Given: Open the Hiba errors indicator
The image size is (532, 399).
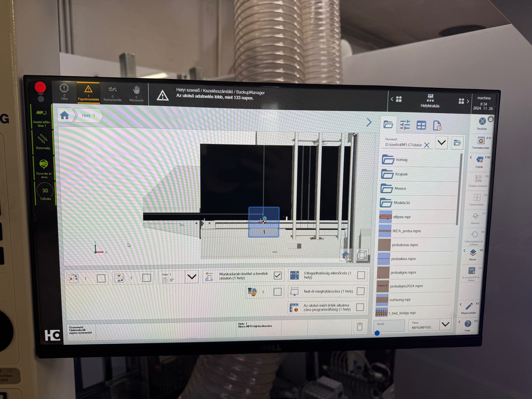Looking at the screenshot, I should (x=64, y=92).
